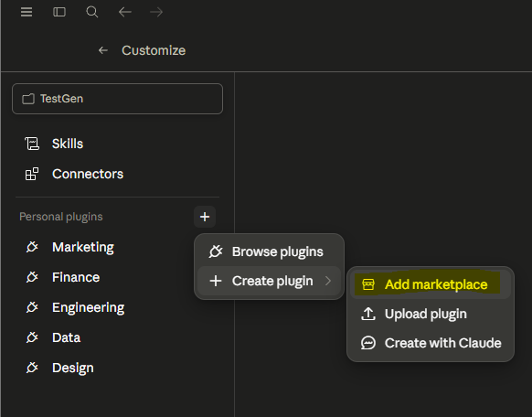
Task: Expand the Create plugin submenu chevron
Action: point(328,281)
